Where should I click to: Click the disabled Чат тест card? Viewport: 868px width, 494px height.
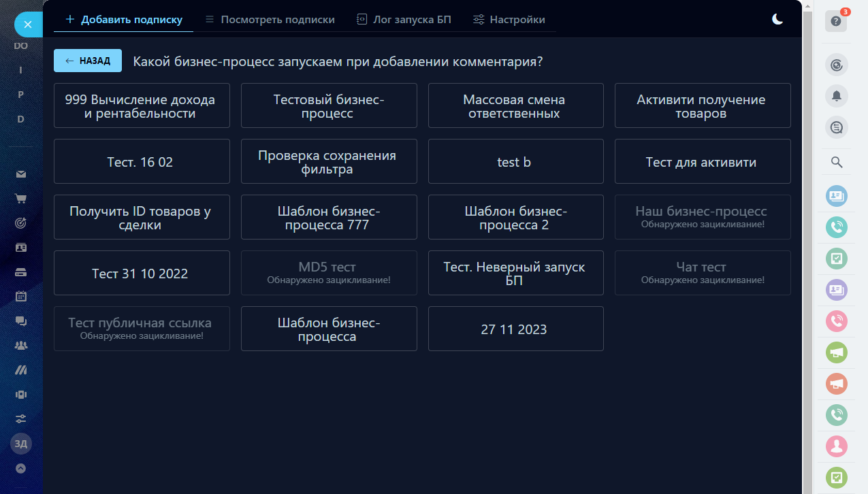click(x=703, y=273)
